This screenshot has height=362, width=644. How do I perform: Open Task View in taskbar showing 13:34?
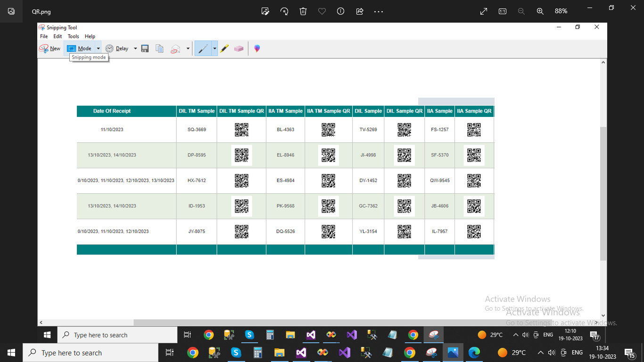(x=170, y=353)
